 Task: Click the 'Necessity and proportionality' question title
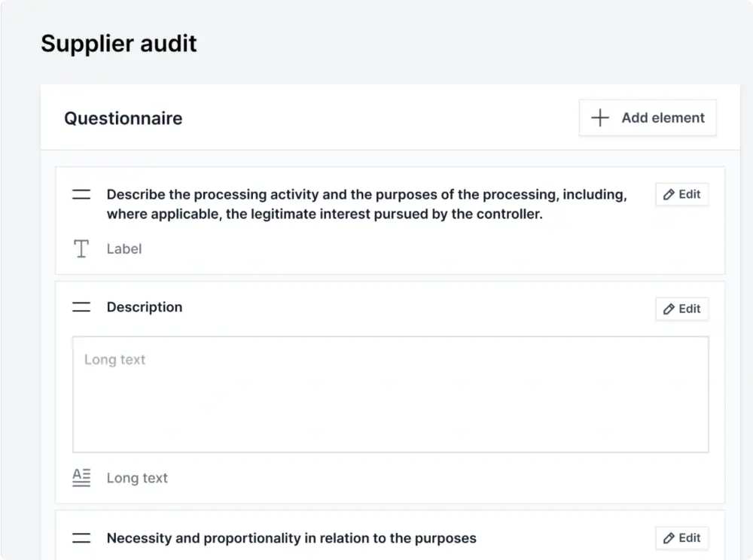pyautogui.click(x=291, y=538)
